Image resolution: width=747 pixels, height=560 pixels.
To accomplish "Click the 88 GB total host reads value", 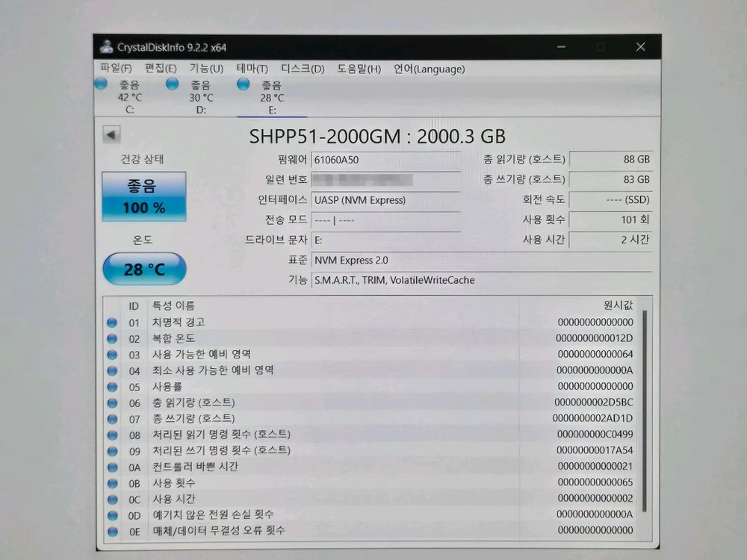I will point(611,159).
